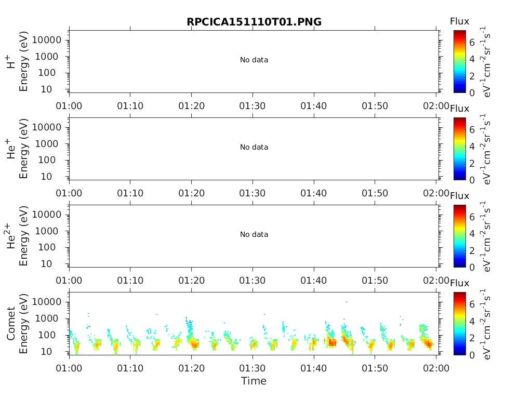Click the 01:50 tick label under He2+ panel
Screen dimensions: 532x399
(375, 281)
